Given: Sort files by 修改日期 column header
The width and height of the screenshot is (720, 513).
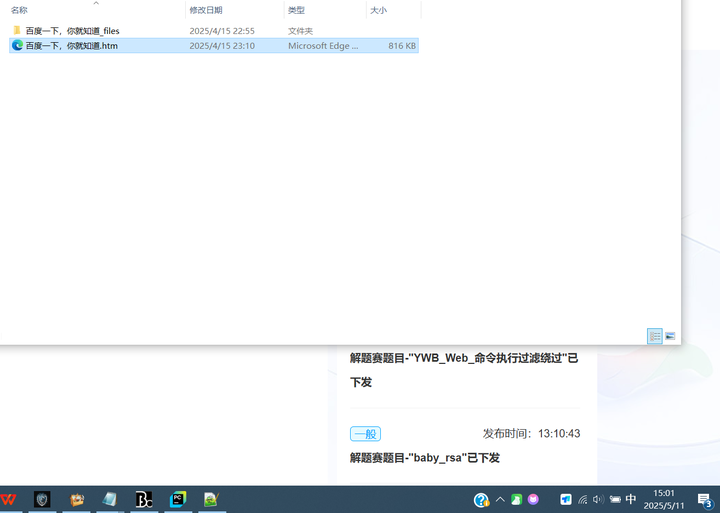Looking at the screenshot, I should 206,10.
